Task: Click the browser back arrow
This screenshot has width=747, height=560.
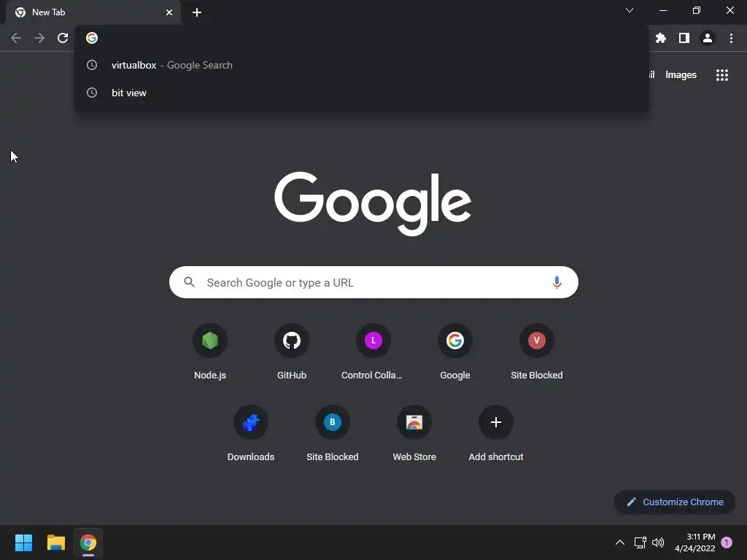Action: [16, 38]
